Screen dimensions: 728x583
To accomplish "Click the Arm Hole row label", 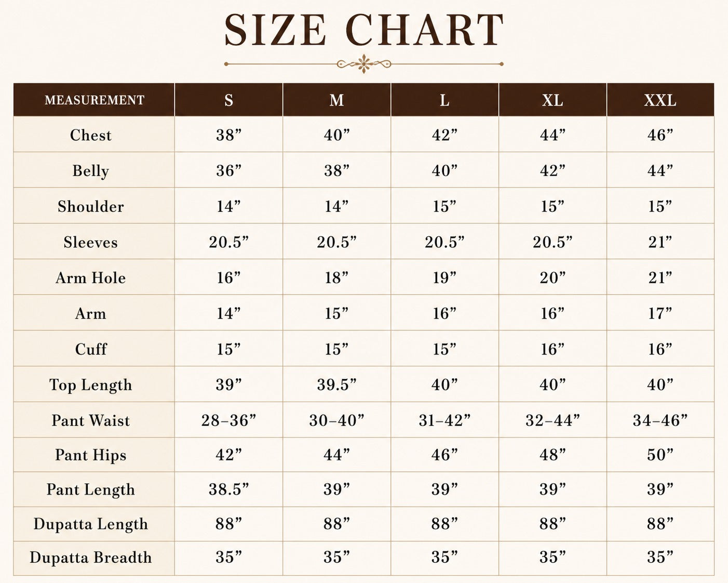I will 91,278.
